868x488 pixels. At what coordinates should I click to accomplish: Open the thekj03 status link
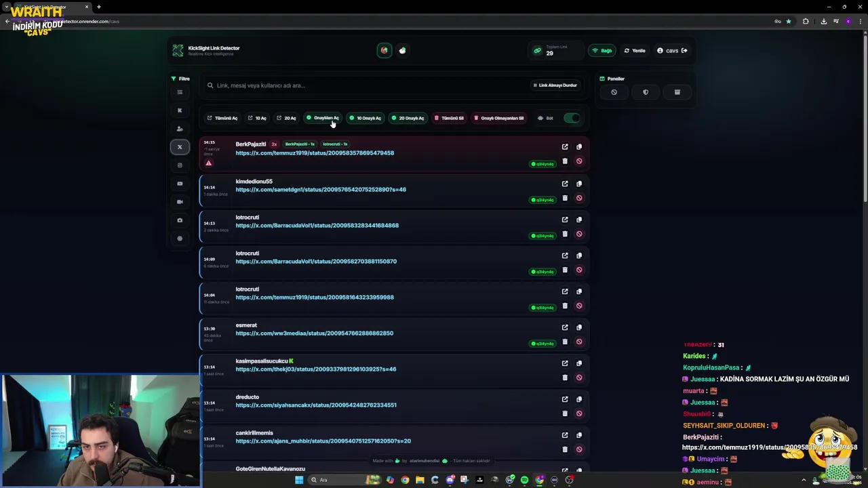[316, 369]
